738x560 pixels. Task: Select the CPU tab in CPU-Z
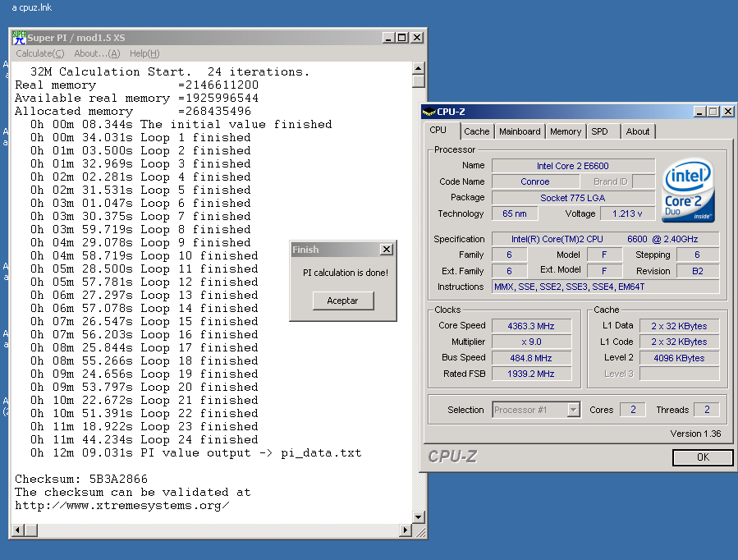[438, 131]
